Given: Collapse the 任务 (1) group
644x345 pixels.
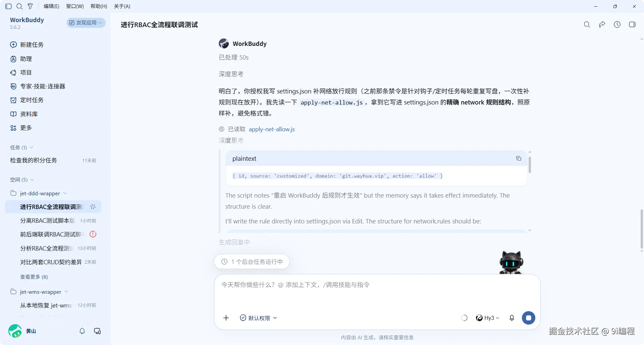Looking at the screenshot, I should 21,147.
